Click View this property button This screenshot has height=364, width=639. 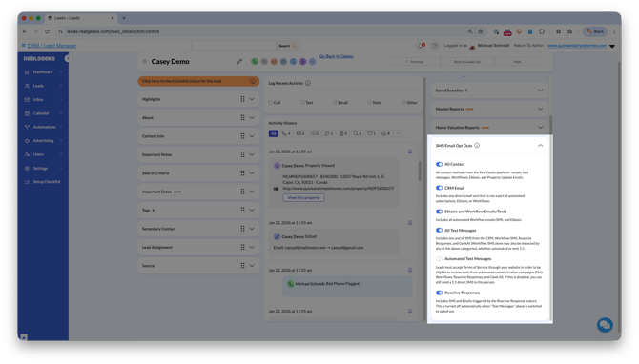(x=303, y=197)
